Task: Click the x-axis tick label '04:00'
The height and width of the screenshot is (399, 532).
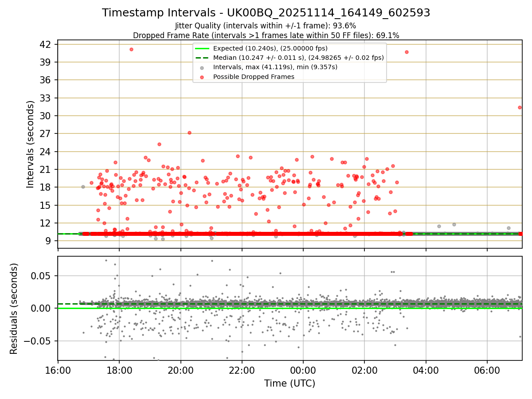Action: pos(426,370)
